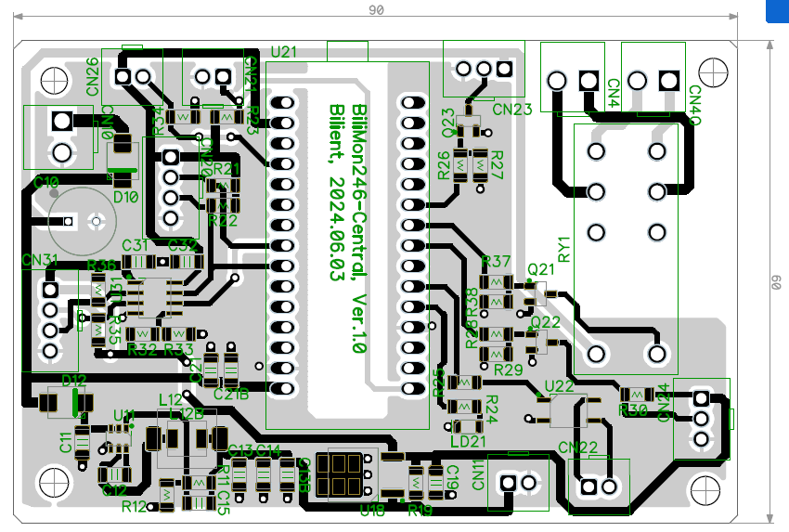
Task: Click the C14 capacitor label
Action: click(268, 450)
